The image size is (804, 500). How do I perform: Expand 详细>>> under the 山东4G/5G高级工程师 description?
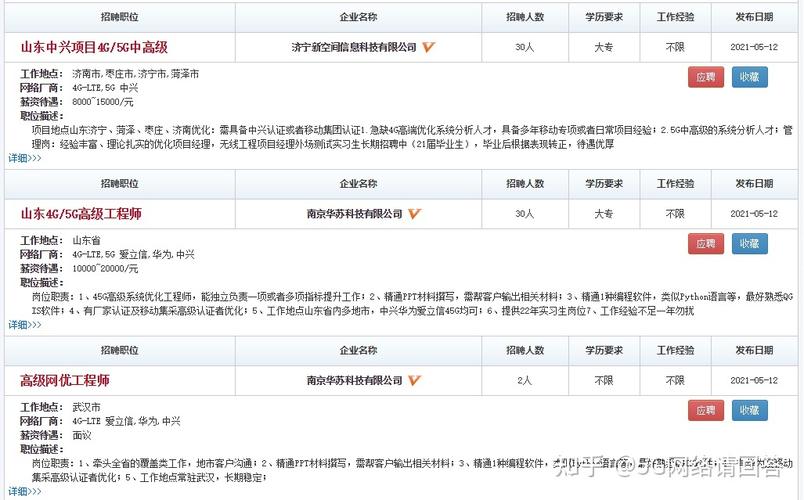pos(25,325)
